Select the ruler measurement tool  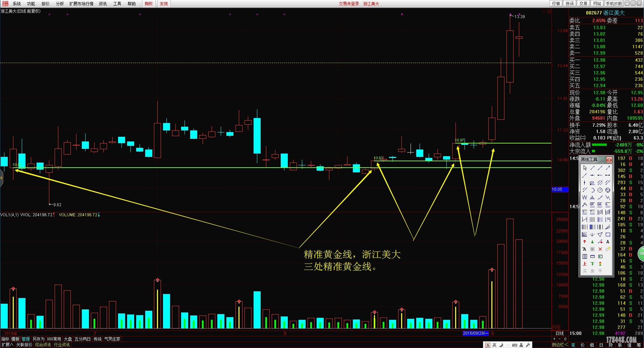tap(592, 256)
